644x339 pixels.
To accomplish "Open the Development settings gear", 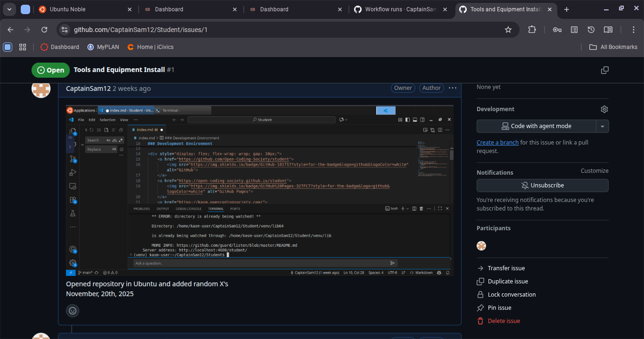I will pyautogui.click(x=604, y=109).
